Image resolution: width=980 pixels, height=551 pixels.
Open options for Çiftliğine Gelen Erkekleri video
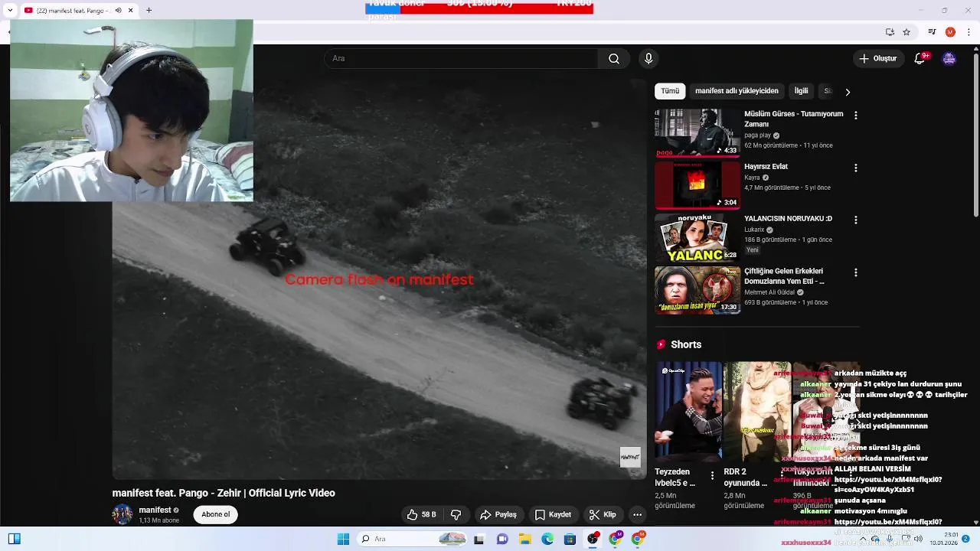(x=856, y=272)
